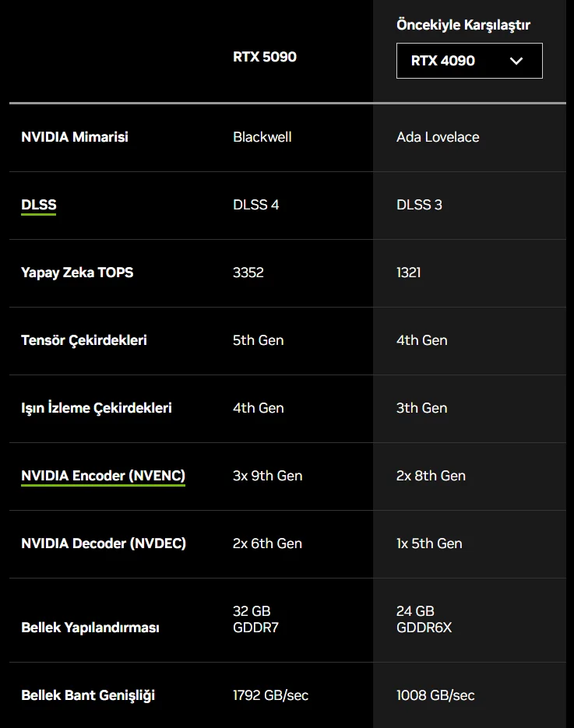Image resolution: width=574 pixels, height=728 pixels.
Task: Open the RTX 4090 comparison dropdown
Action: (x=469, y=61)
